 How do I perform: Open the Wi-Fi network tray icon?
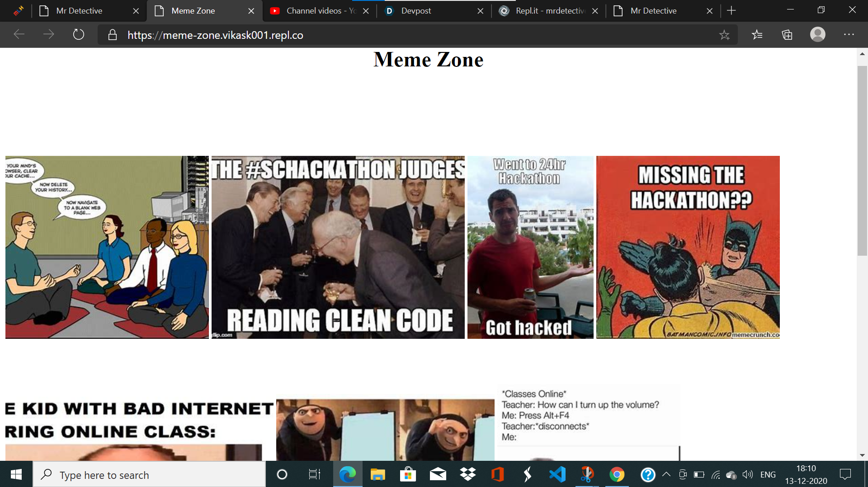pyautogui.click(x=715, y=474)
